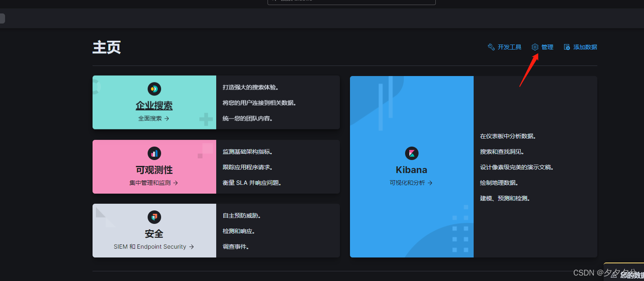Click the text 自主预防威胁。
Screen dimensions: 644x281
(x=242, y=215)
